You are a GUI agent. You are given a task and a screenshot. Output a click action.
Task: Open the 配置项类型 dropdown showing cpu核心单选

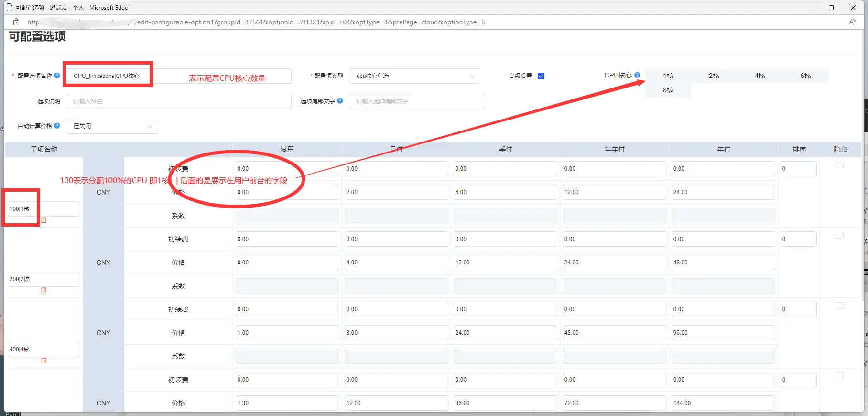[414, 76]
